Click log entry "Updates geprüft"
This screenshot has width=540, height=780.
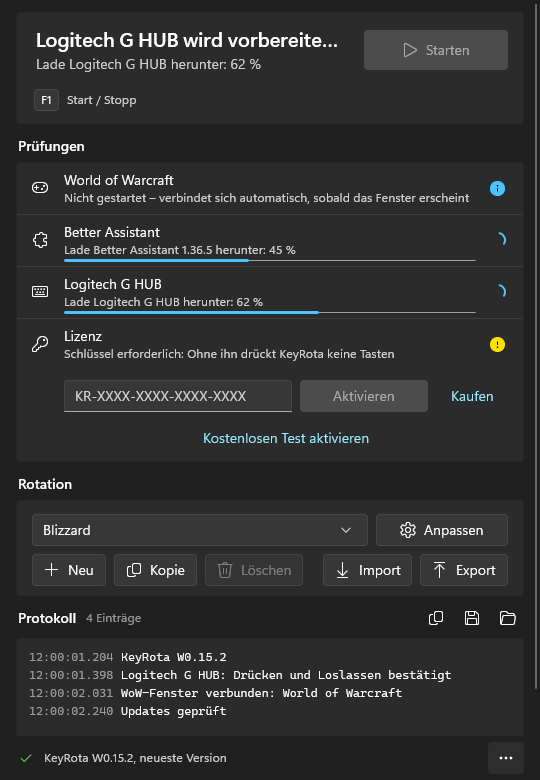[174, 711]
